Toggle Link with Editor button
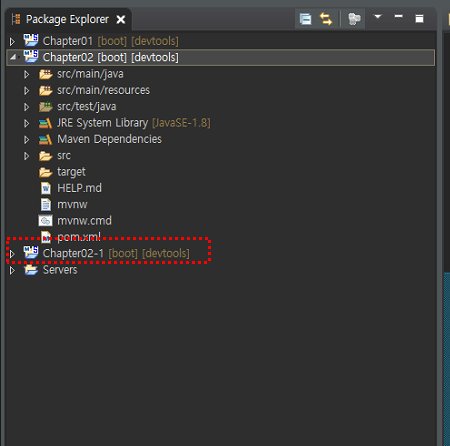The image size is (450, 446). (x=326, y=19)
